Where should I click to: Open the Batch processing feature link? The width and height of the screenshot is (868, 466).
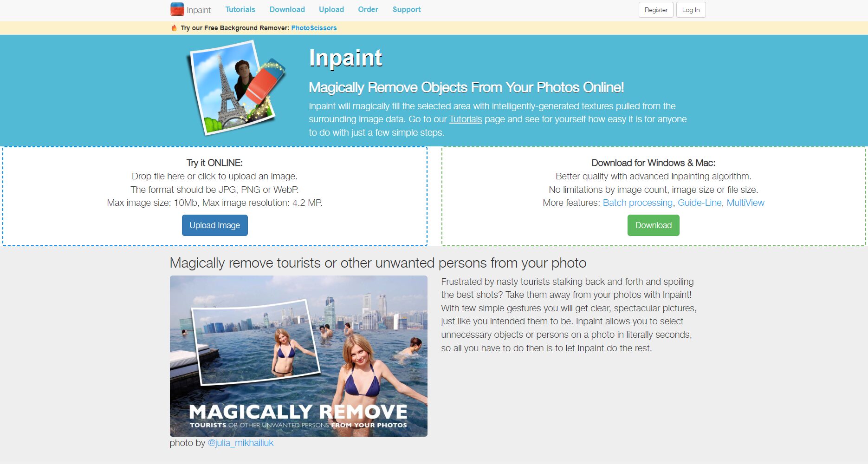(638, 203)
